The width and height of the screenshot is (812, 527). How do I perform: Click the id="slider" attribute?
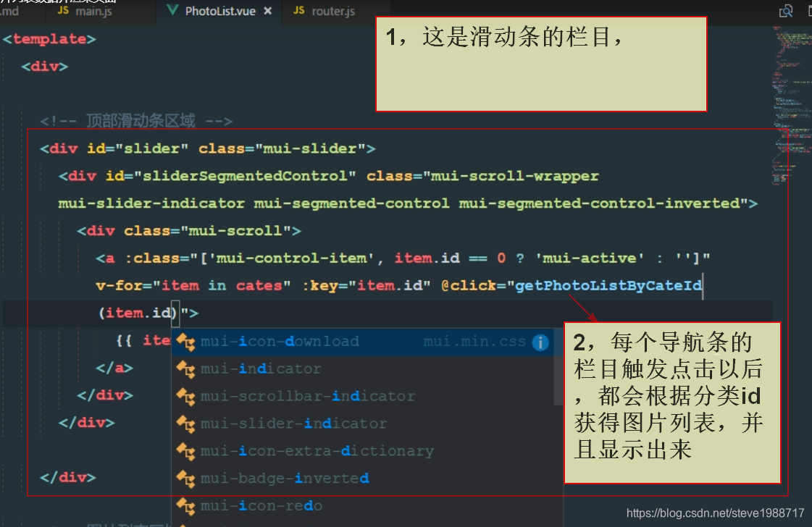(137, 148)
